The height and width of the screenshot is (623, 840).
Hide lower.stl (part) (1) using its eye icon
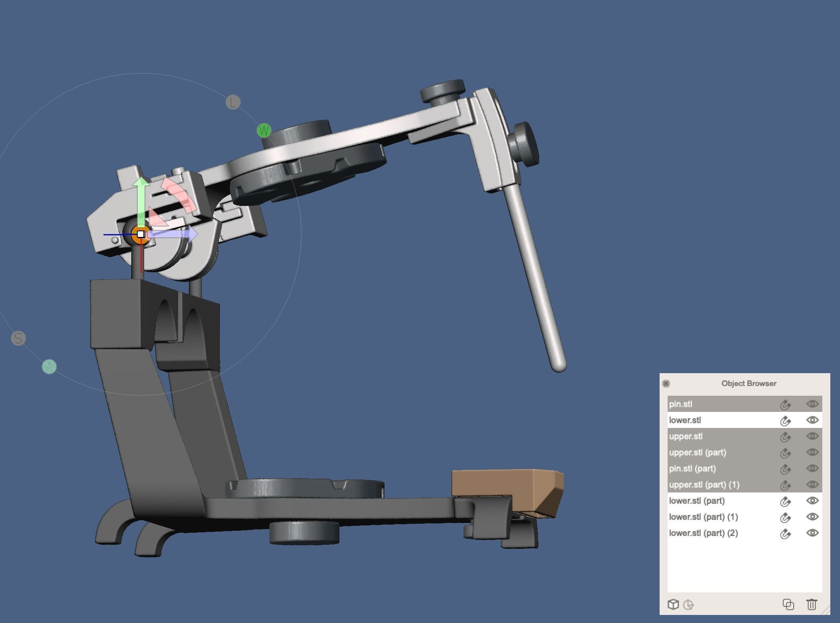[812, 517]
